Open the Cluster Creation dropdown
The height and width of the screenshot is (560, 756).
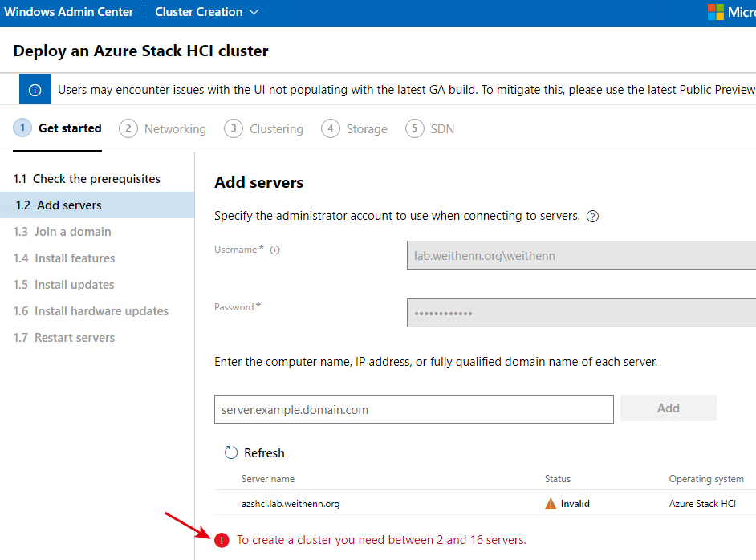click(x=207, y=12)
